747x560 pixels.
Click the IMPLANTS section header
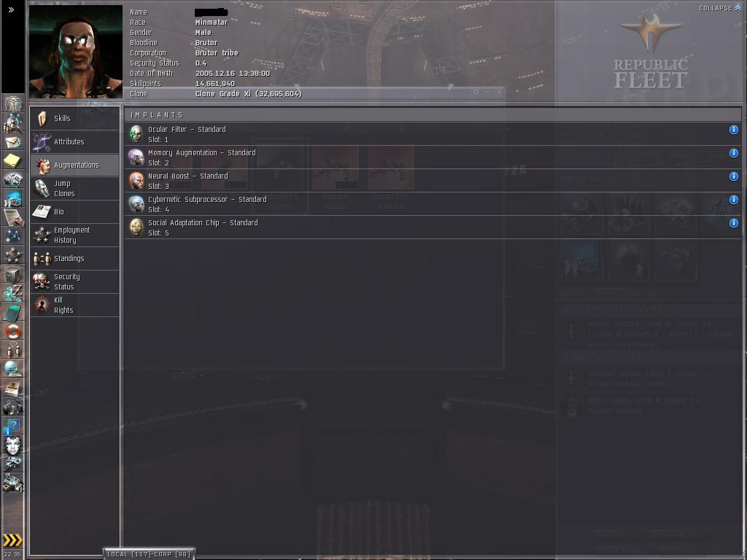pos(433,115)
